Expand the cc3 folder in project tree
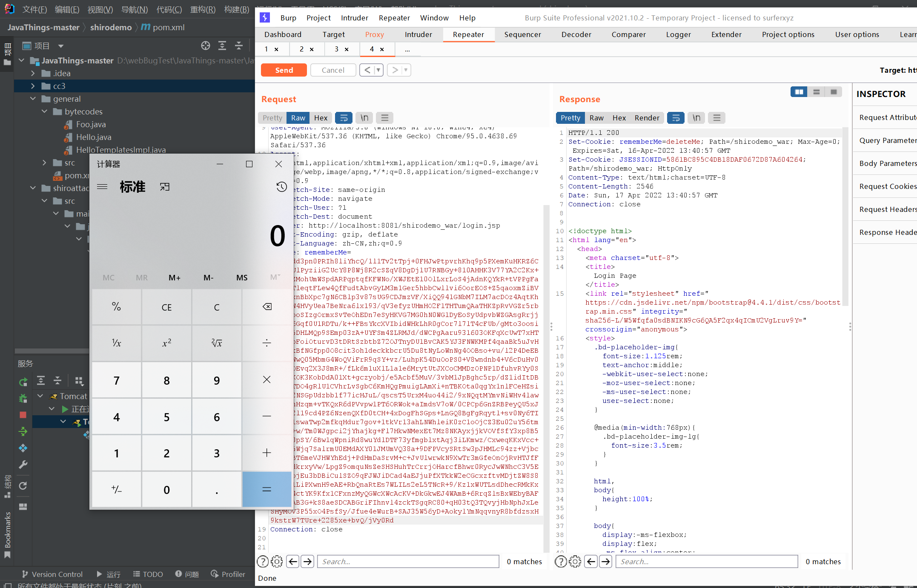This screenshot has height=588, width=917. [x=33, y=86]
